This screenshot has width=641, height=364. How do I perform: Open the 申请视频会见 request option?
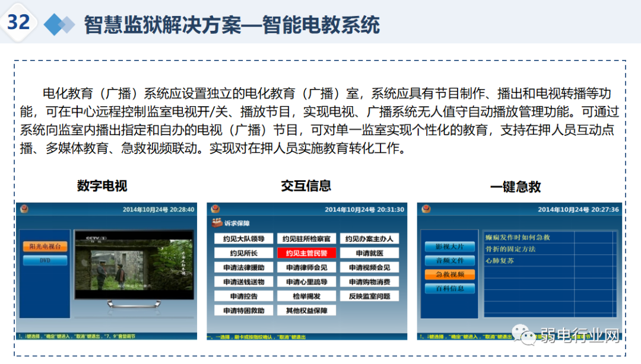pyautogui.click(x=369, y=267)
